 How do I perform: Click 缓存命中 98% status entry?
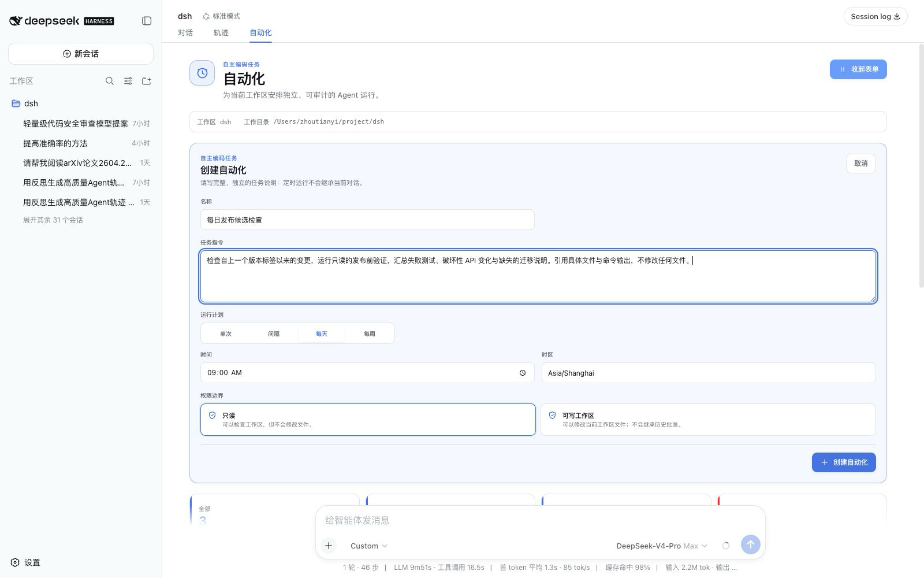(x=627, y=568)
